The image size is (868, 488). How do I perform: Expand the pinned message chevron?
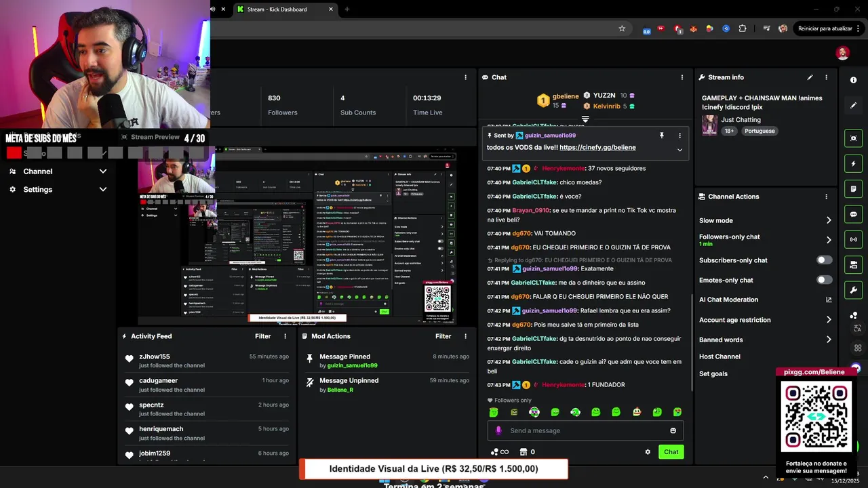coord(679,150)
